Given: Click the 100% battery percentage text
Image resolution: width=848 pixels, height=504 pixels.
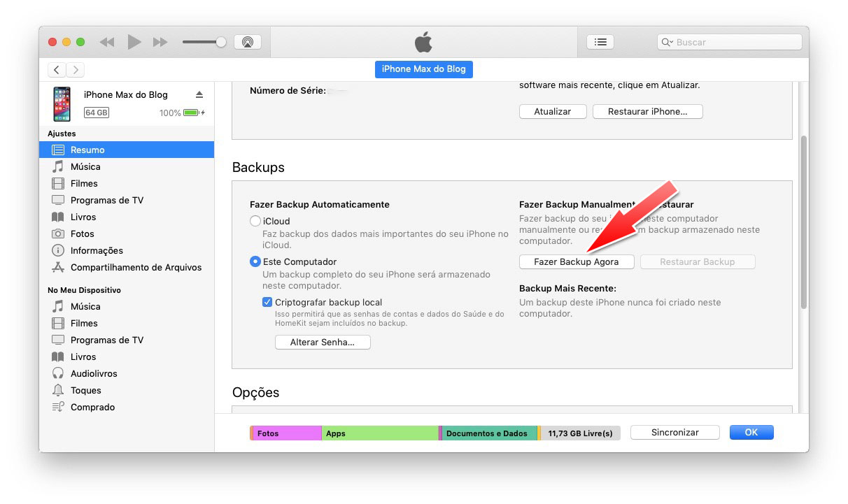Looking at the screenshot, I should click(x=170, y=113).
